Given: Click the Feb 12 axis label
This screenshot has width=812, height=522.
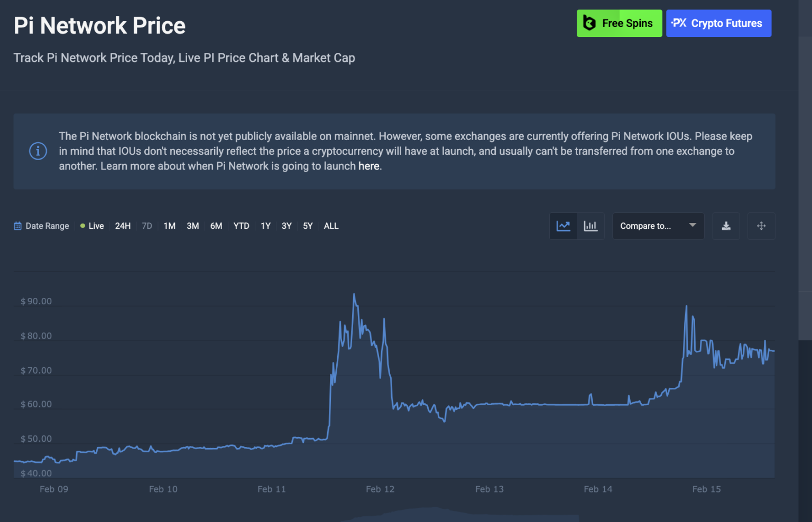Looking at the screenshot, I should click(380, 489).
